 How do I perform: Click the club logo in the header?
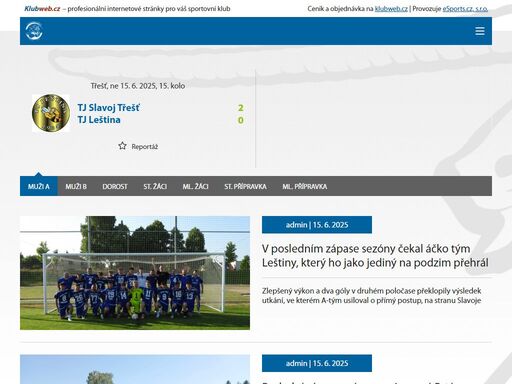(34, 31)
